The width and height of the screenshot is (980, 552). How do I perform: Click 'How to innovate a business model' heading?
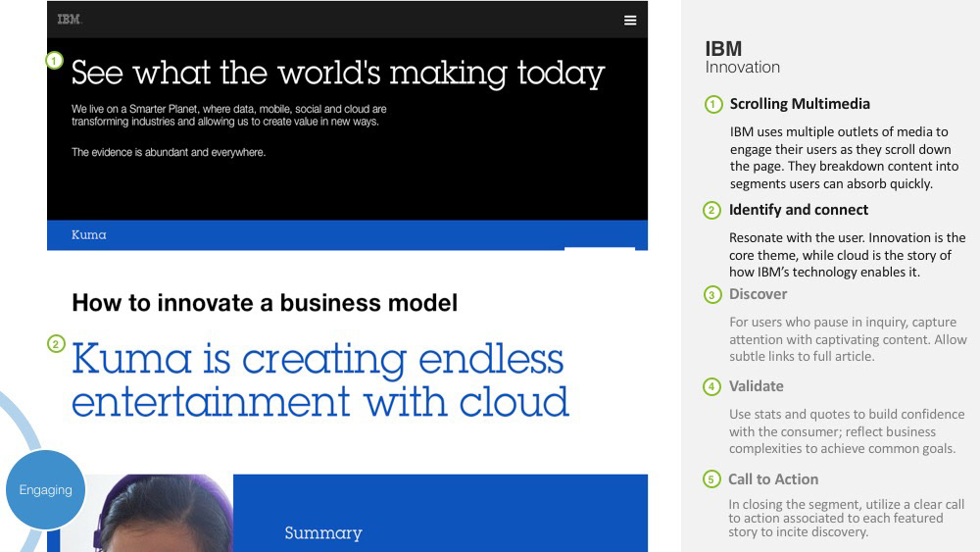265,303
